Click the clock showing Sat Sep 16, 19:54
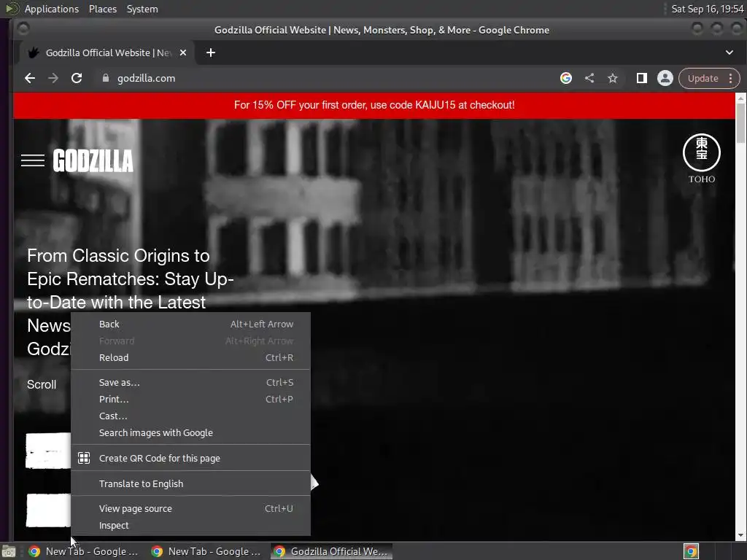The image size is (747, 560). [707, 9]
